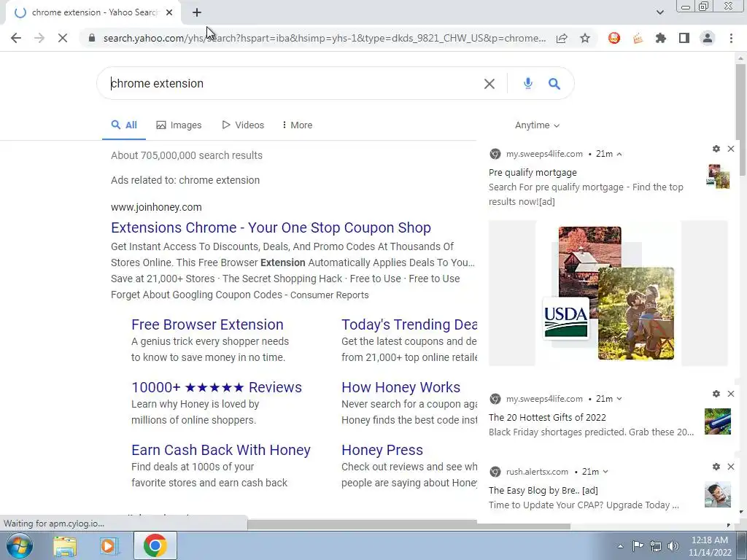Open the network tray icon
The height and width of the screenshot is (560, 747).
click(x=656, y=546)
